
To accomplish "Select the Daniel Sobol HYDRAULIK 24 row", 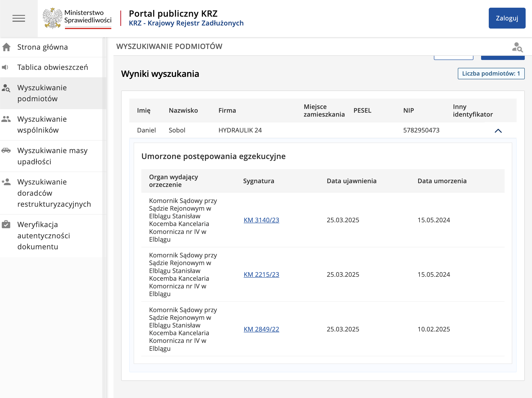I will point(241,130).
